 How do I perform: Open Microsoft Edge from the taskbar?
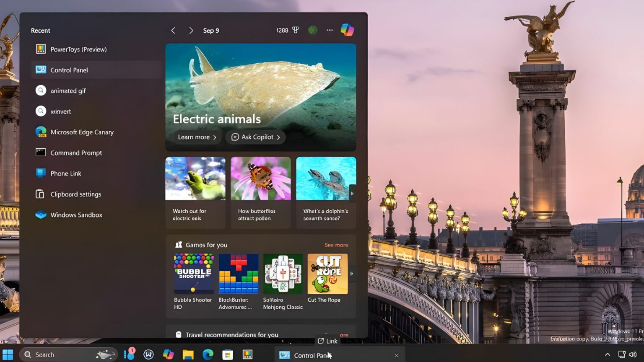208,354
